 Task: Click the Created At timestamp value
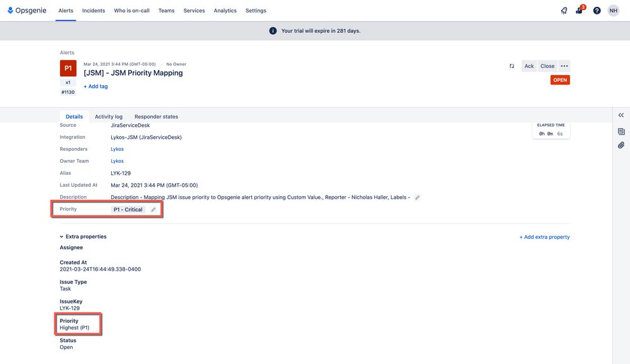click(100, 269)
